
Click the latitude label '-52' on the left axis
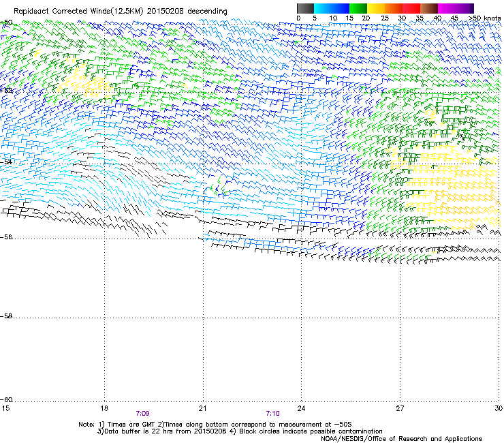6,91
